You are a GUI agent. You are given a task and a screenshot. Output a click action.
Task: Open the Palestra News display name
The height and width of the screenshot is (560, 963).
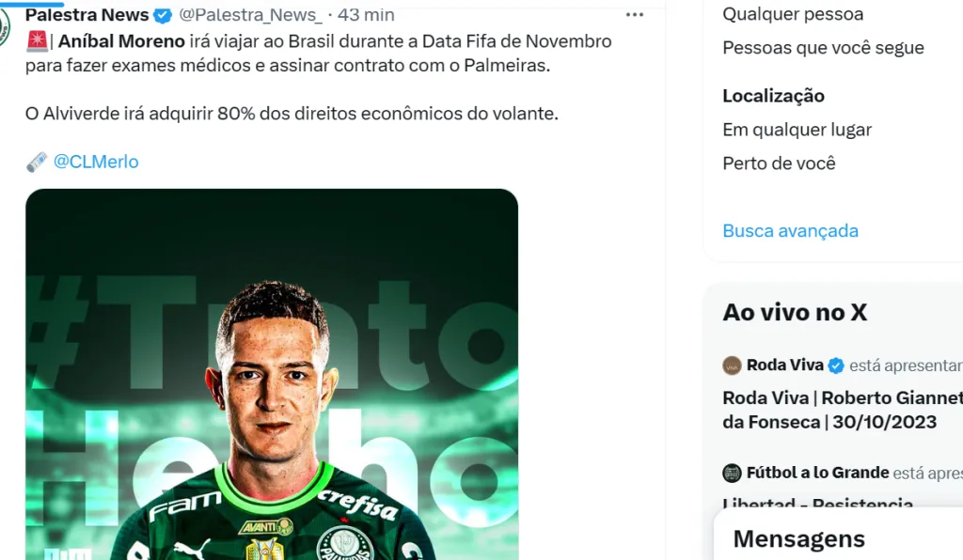(87, 15)
